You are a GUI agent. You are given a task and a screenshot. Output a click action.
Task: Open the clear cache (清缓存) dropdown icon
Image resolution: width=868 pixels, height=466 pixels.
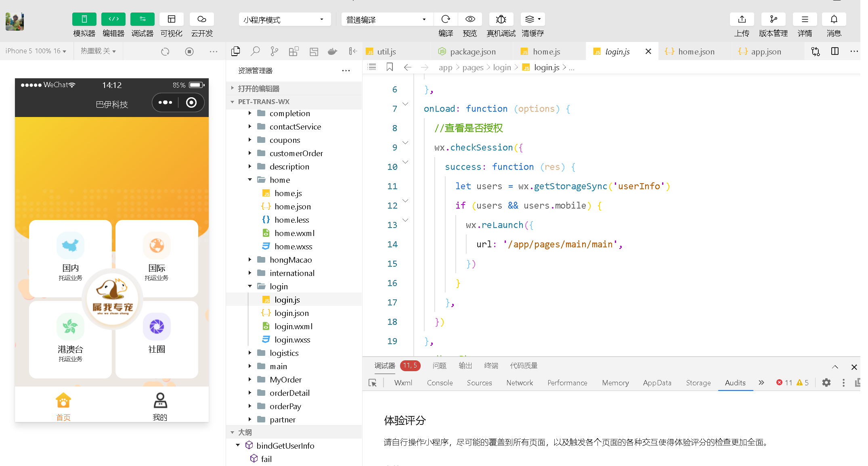(x=533, y=19)
